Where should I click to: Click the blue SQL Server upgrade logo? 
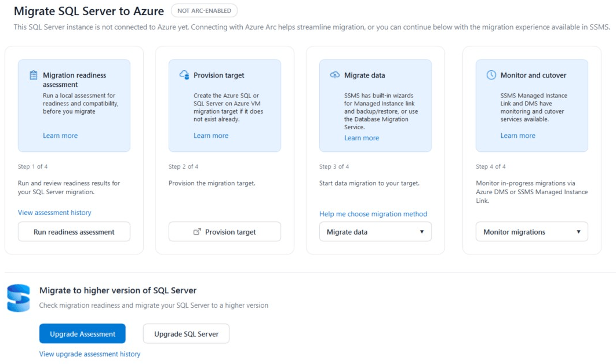click(18, 299)
